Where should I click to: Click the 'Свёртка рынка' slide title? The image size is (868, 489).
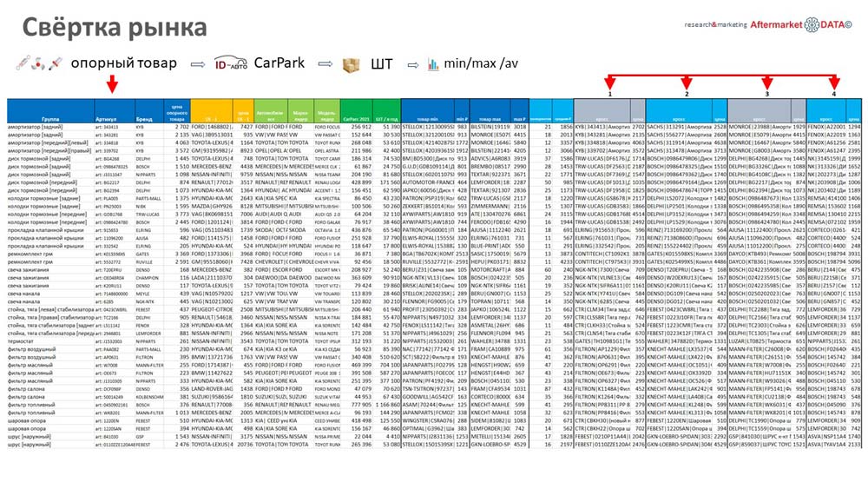pos(115,27)
